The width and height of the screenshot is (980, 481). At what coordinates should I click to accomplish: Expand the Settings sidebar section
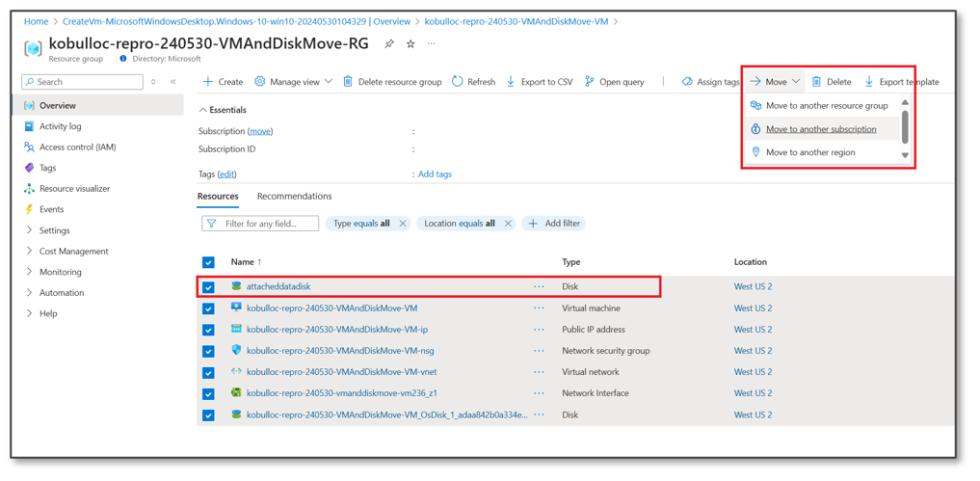click(x=29, y=230)
